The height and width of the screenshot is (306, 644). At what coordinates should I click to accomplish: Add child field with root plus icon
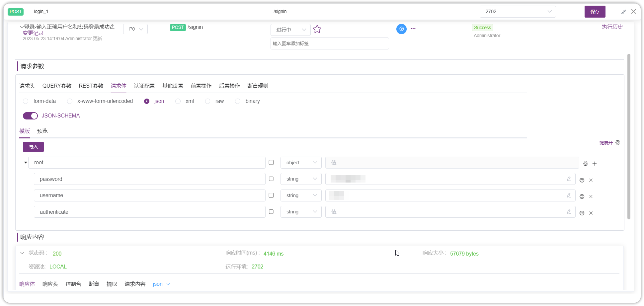(x=595, y=164)
